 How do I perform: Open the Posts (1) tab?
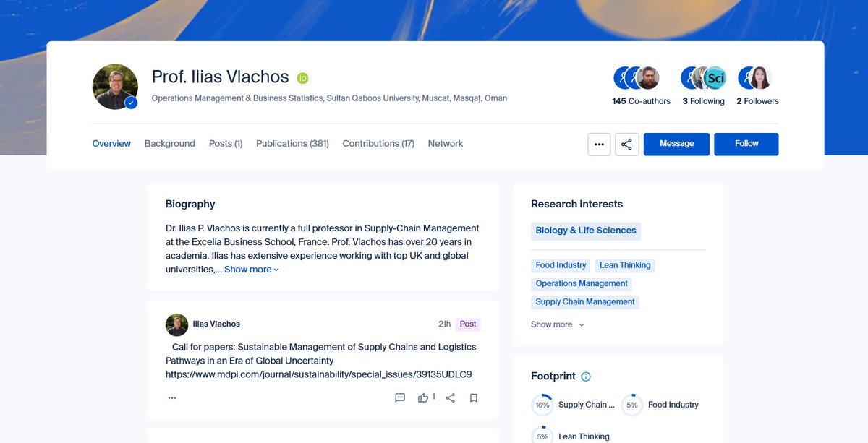[x=226, y=144]
